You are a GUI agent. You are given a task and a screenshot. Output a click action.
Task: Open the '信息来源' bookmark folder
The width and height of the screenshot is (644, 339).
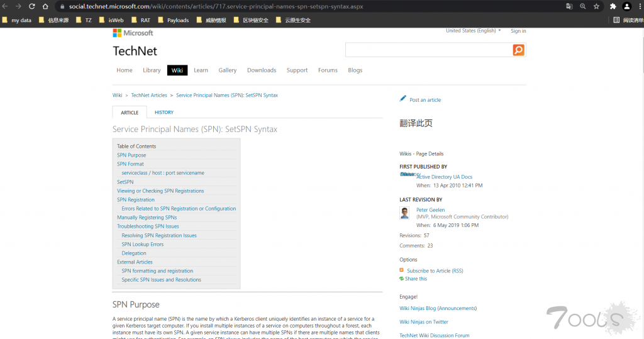point(54,20)
